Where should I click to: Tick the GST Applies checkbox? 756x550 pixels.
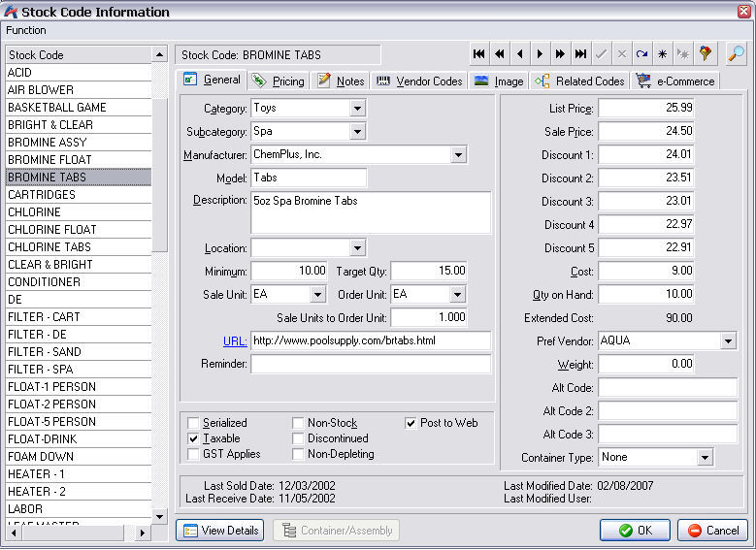pos(193,454)
